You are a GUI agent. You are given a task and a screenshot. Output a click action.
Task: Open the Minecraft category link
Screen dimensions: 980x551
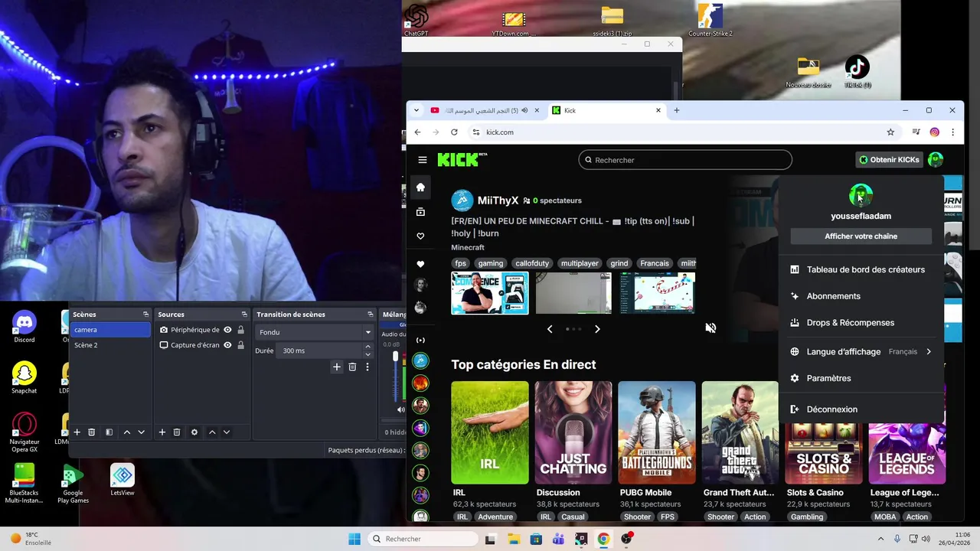pos(467,247)
